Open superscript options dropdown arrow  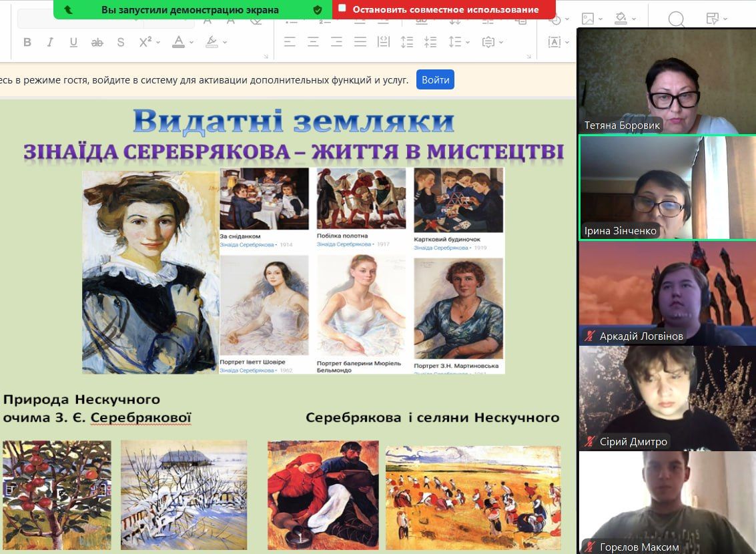(x=157, y=43)
